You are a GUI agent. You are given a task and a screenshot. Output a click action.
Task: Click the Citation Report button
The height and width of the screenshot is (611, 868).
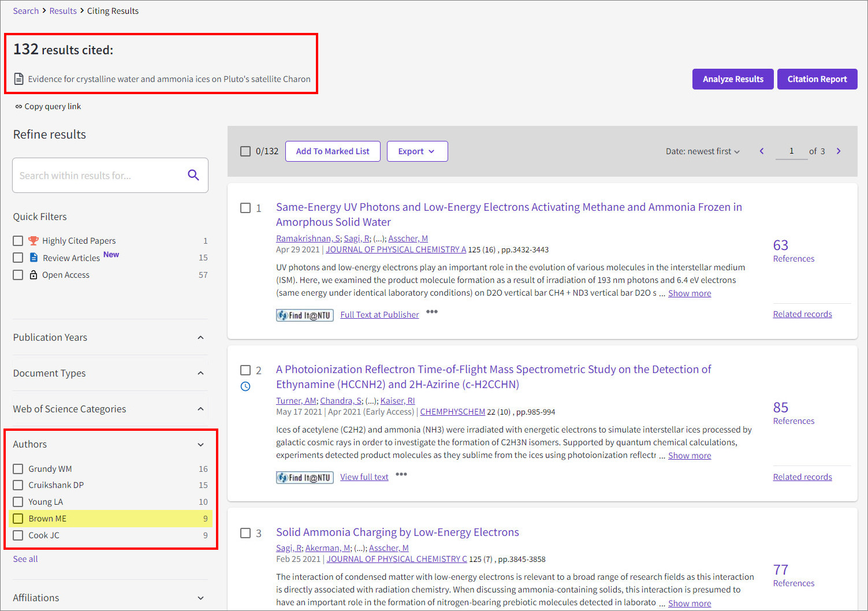pyautogui.click(x=817, y=79)
